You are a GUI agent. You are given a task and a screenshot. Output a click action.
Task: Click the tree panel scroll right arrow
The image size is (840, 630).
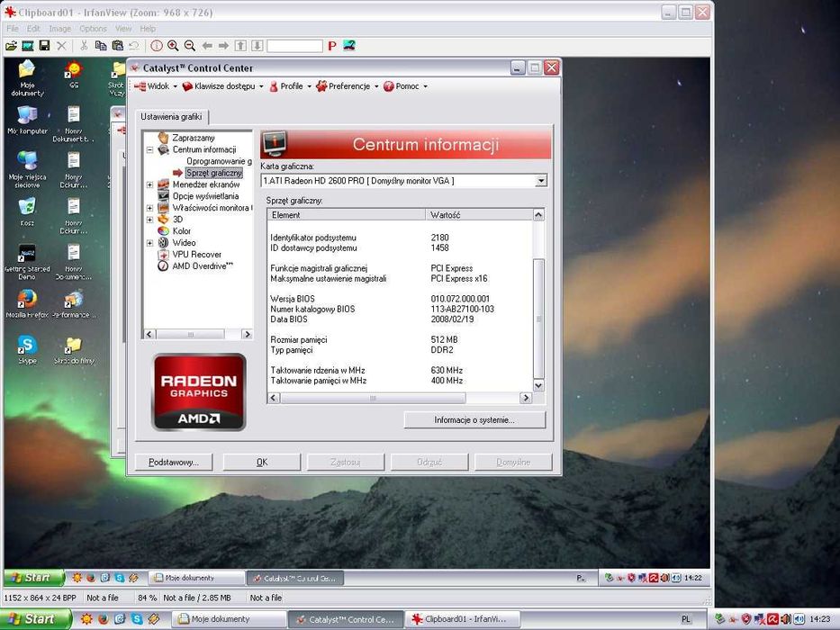click(247, 334)
